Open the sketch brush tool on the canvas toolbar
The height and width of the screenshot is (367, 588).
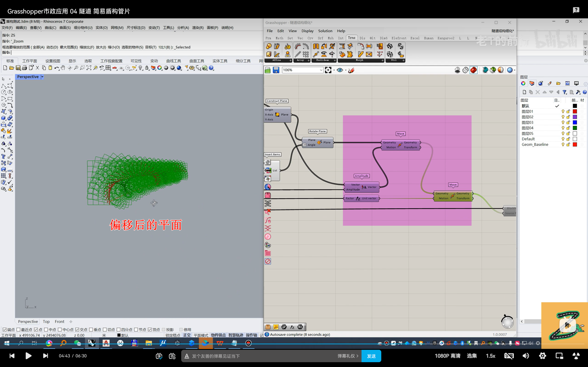click(x=351, y=70)
